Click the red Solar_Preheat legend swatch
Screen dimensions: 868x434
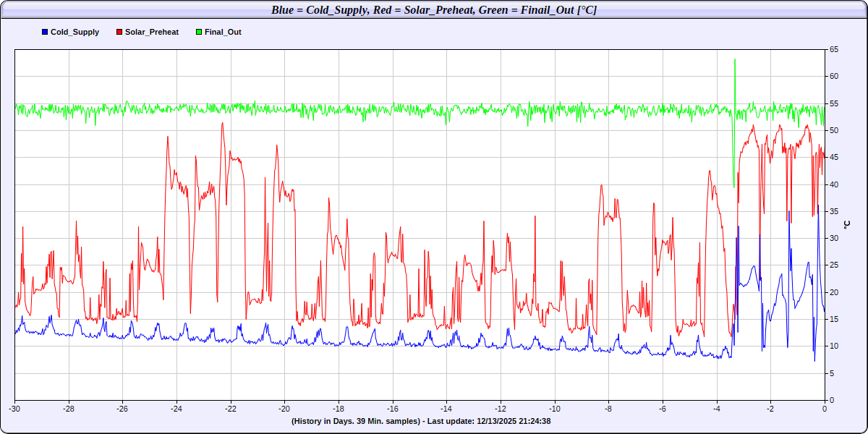[x=119, y=33]
